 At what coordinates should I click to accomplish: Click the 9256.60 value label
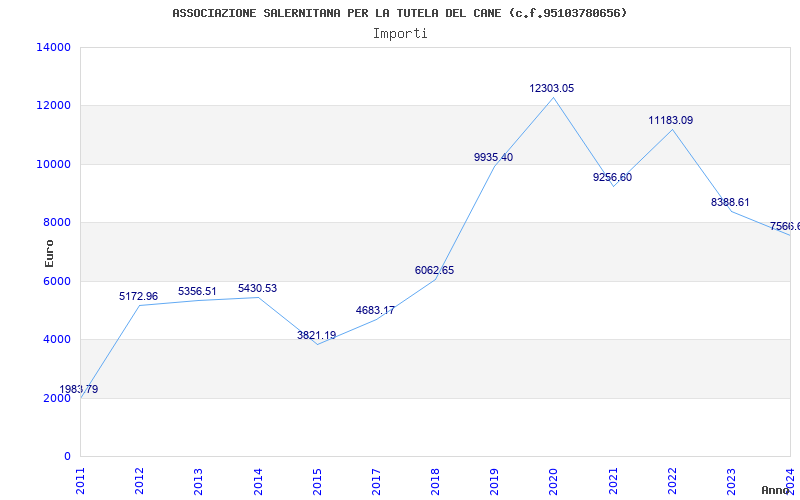tap(612, 178)
